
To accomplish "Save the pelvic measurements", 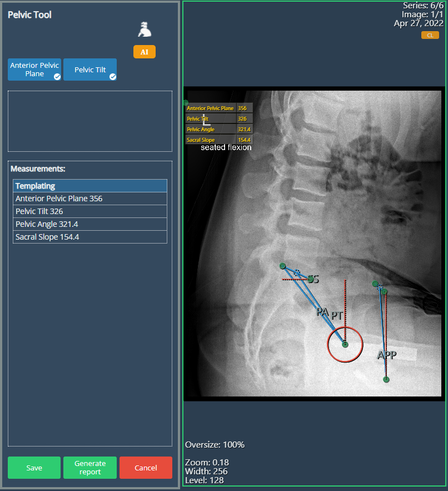I will point(34,468).
